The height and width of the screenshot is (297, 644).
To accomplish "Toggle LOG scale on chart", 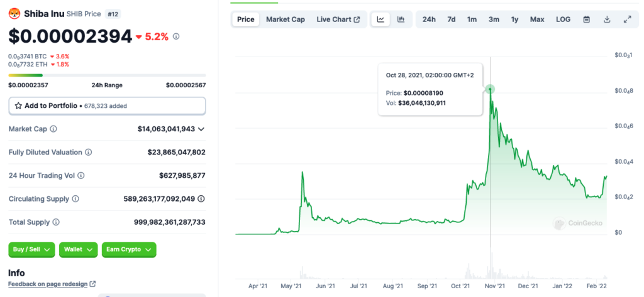I will 563,19.
